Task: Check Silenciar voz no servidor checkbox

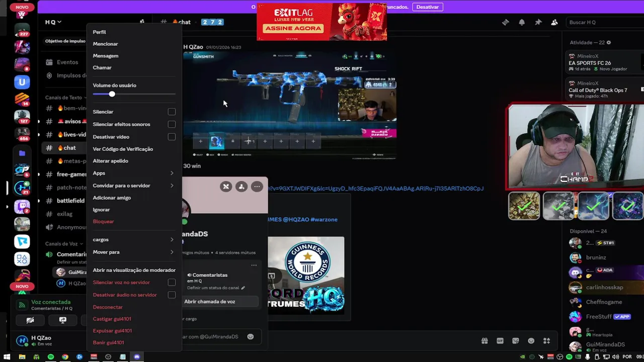Action: tap(172, 283)
